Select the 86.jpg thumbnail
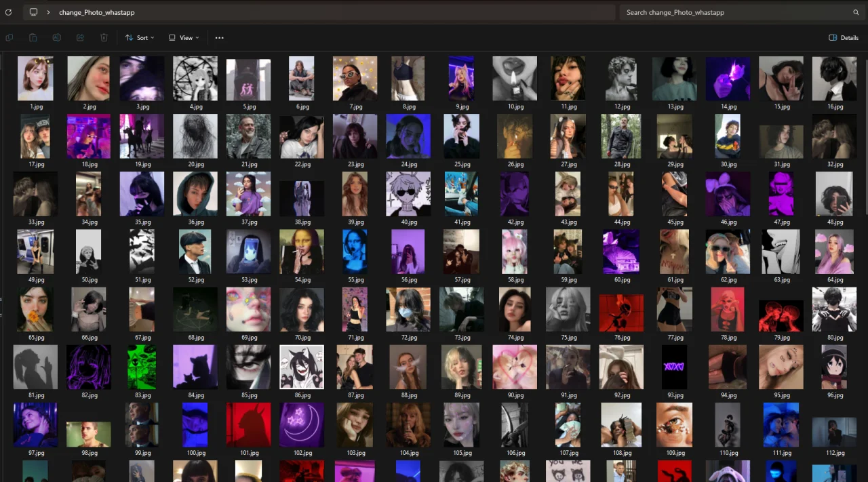Viewport: 868px width, 482px height. (302, 367)
